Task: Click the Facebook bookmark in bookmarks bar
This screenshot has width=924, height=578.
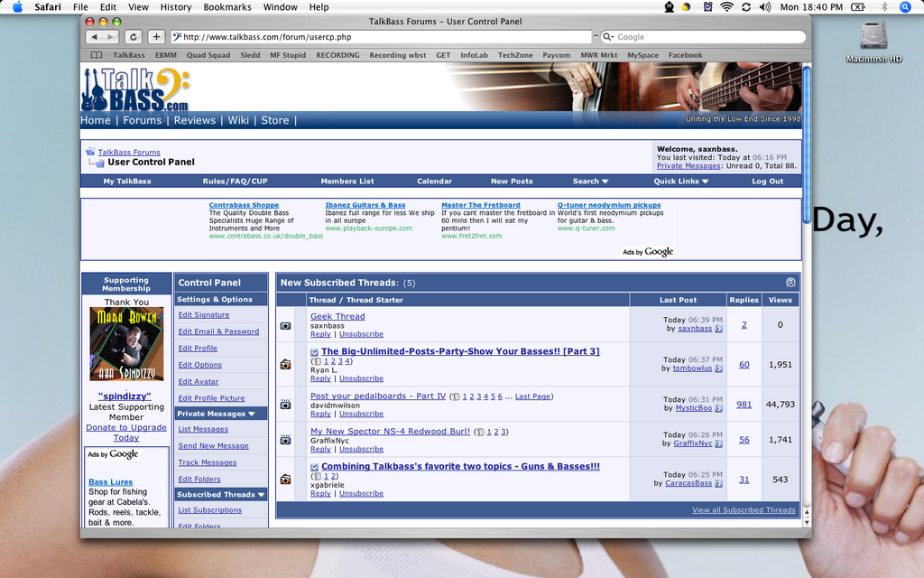Action: pyautogui.click(x=685, y=55)
